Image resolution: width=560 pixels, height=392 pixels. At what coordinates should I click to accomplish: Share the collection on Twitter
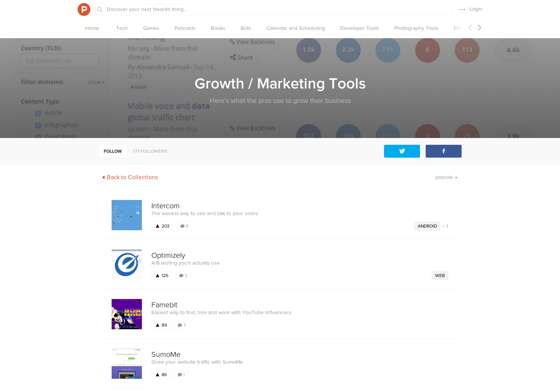[x=402, y=151]
